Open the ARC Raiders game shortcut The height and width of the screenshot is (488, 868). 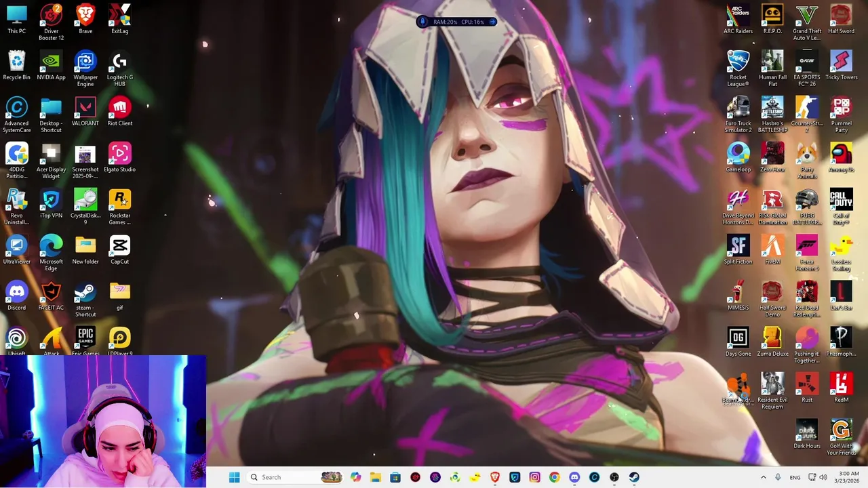pyautogui.click(x=738, y=20)
